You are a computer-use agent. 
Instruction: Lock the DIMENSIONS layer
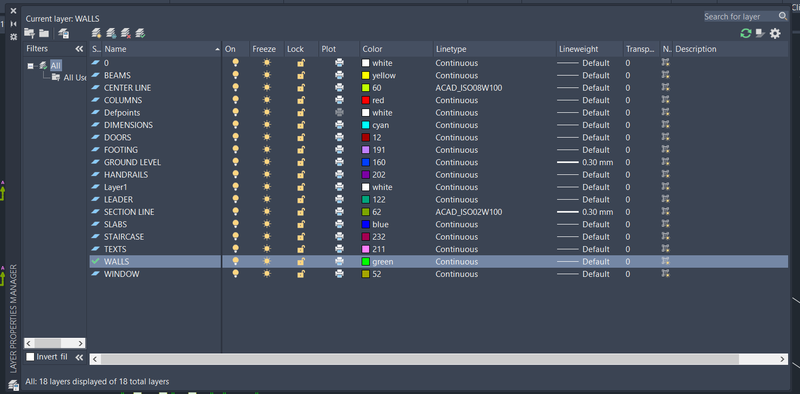[301, 125]
